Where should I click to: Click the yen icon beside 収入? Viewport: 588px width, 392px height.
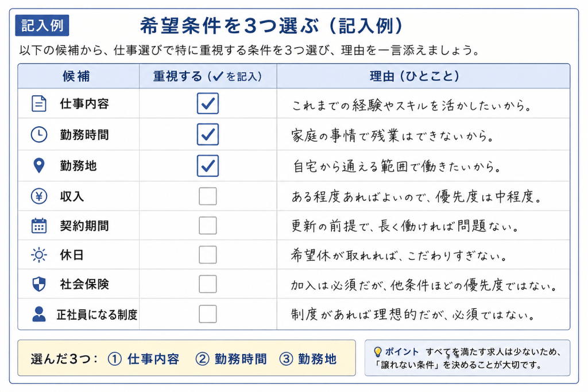click(x=39, y=196)
